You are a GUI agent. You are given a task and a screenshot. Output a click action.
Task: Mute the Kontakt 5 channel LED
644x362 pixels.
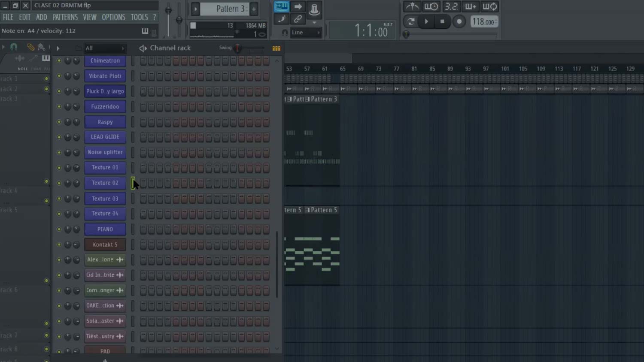point(59,244)
